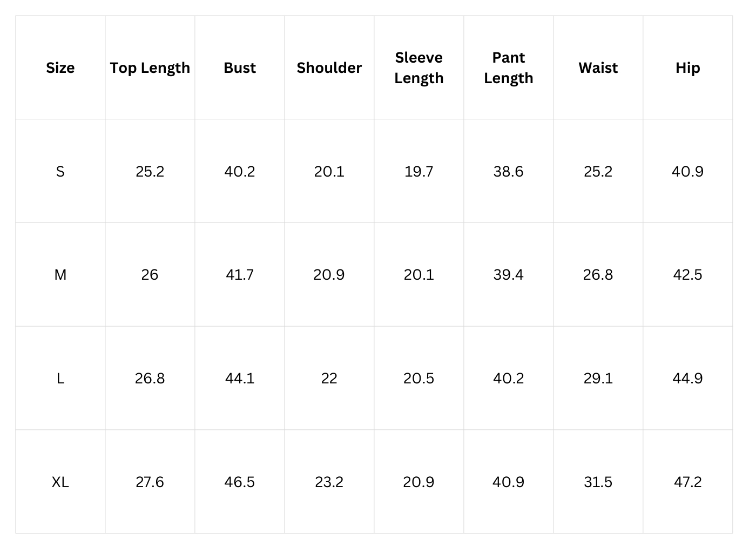Click the top length value 26 for M
The height and width of the screenshot is (540, 756).
point(150,275)
